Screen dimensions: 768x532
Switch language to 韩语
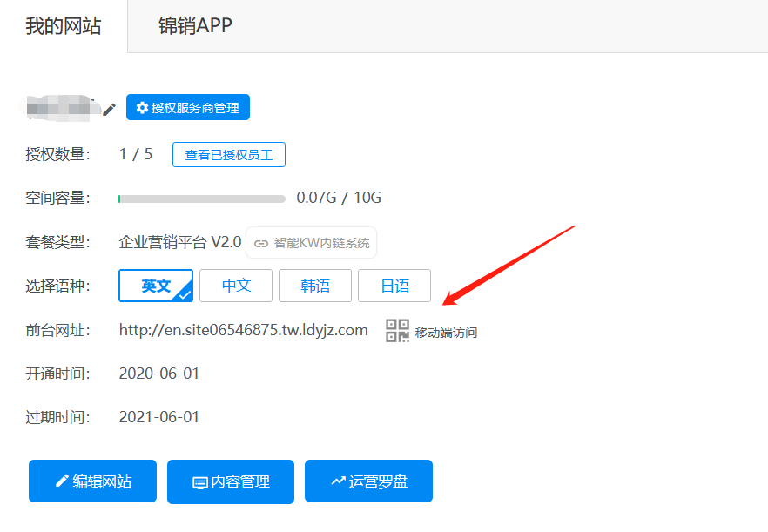315,286
